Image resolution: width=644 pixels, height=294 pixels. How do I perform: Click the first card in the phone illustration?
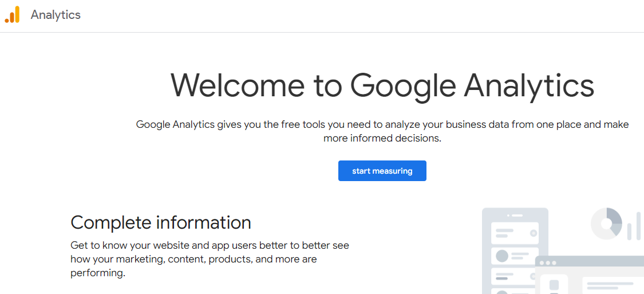[515, 233]
